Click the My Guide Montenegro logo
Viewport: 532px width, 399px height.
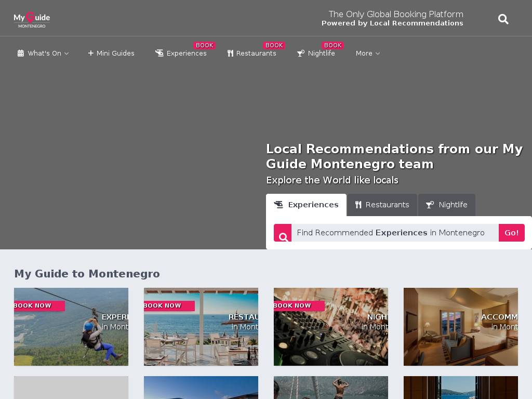pos(32,19)
